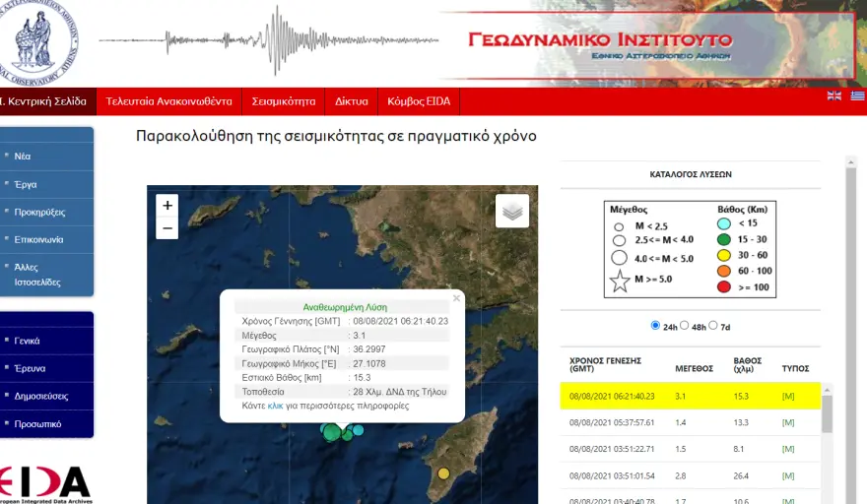
Task: Select the 24h time range
Action: (656, 326)
